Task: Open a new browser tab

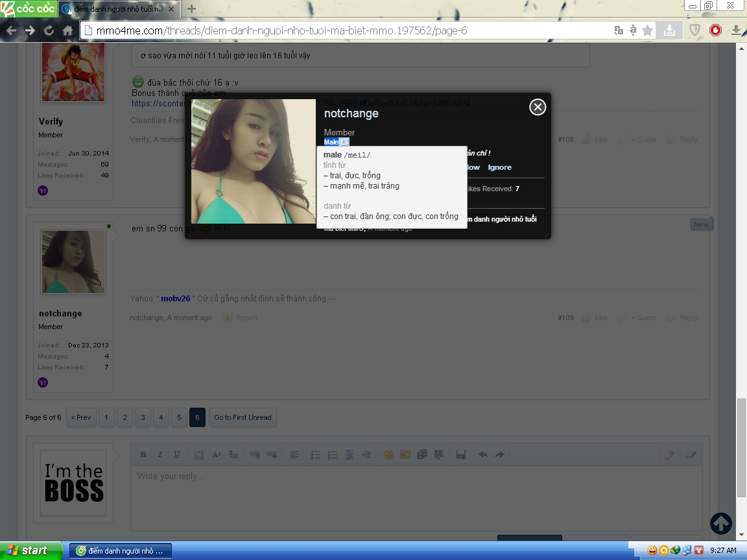Action: tap(191, 8)
